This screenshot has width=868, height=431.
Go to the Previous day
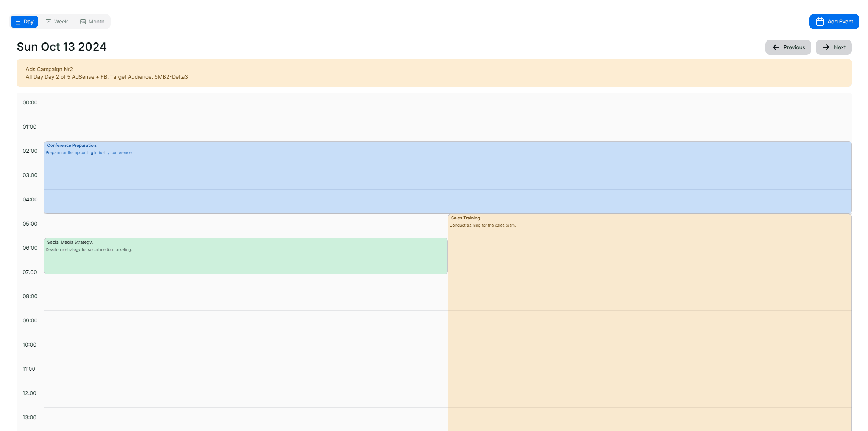tap(788, 47)
